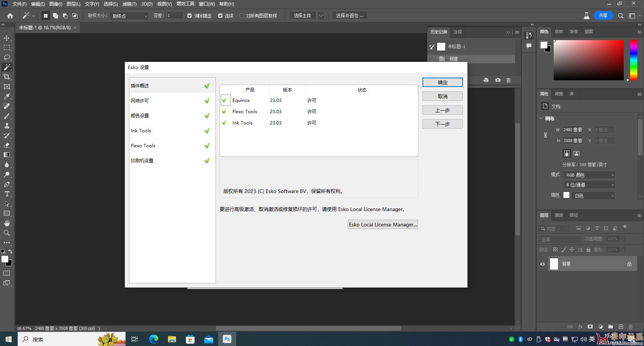Select the Gradient tool
This screenshot has height=346, width=644.
(x=7, y=155)
